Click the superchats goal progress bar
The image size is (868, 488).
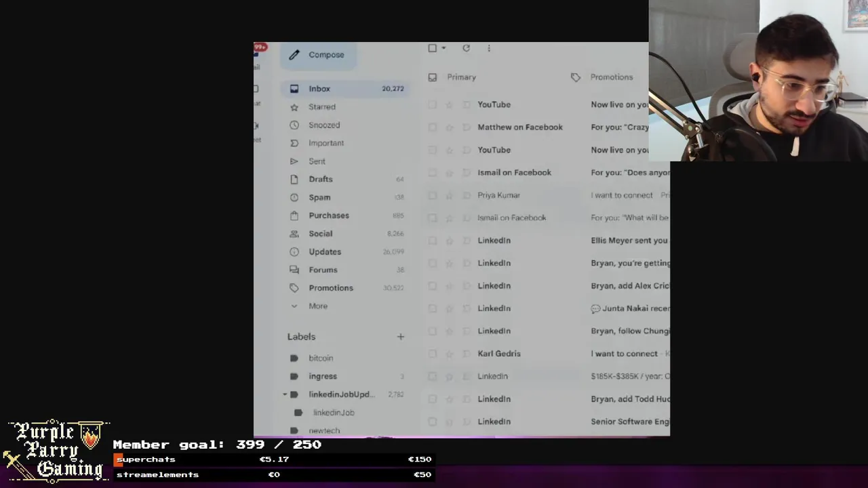pyautogui.click(x=273, y=459)
